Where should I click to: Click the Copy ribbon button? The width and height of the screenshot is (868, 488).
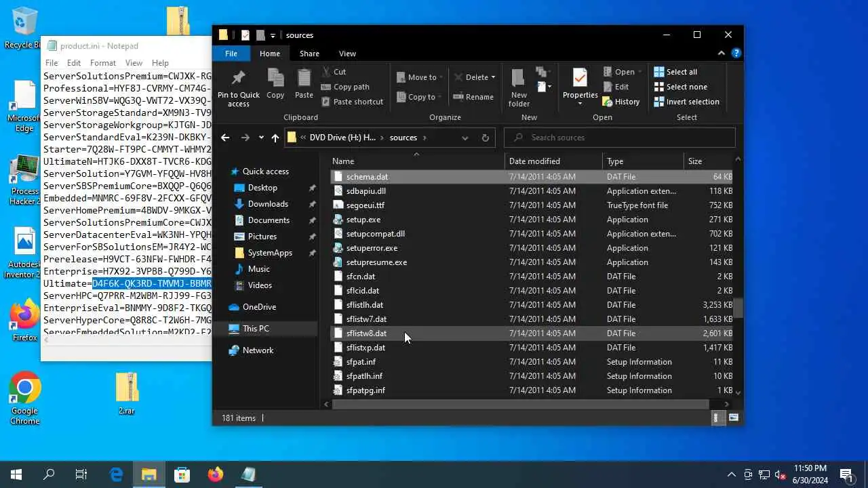coord(275,85)
